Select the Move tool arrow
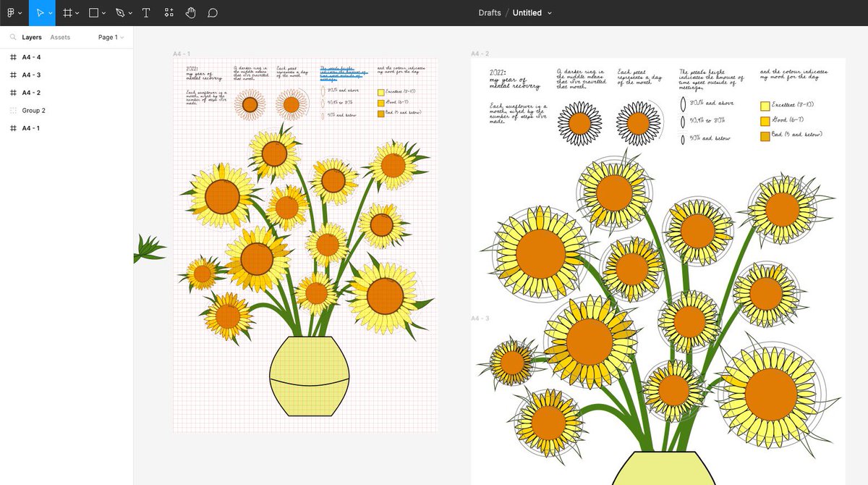Image resolution: width=868 pixels, height=485 pixels. pos(40,13)
